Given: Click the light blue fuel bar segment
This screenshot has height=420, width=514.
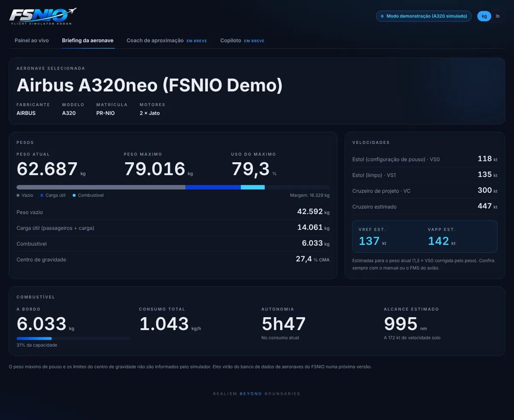Looking at the screenshot, I should [253, 187].
